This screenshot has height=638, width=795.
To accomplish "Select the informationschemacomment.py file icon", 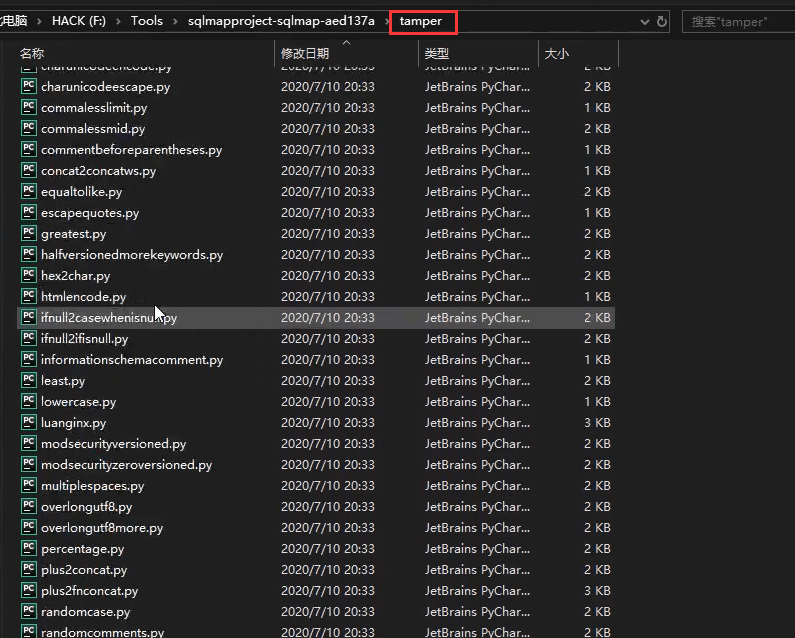I will tap(28, 360).
